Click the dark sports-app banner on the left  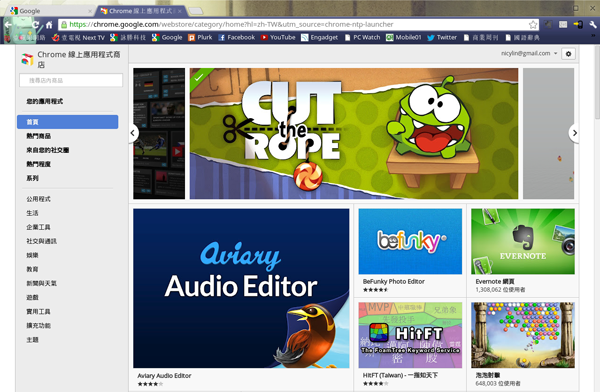pos(159,134)
